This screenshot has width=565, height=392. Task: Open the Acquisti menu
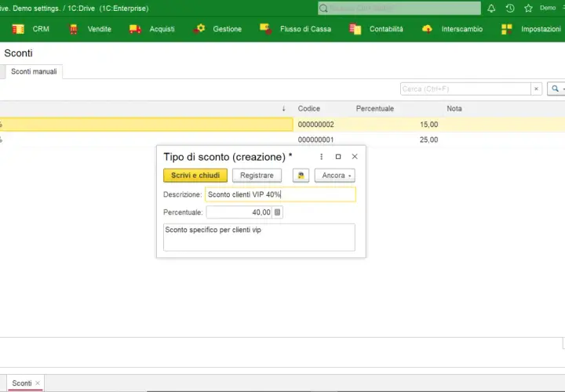(x=162, y=29)
